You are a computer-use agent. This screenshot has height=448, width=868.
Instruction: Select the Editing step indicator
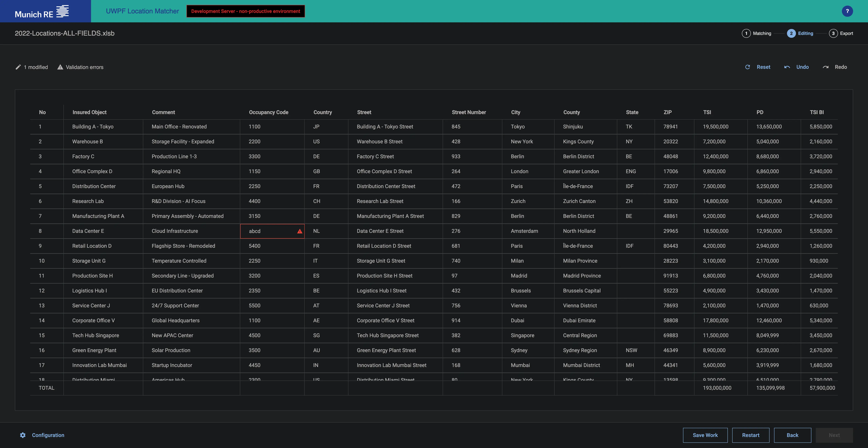pyautogui.click(x=800, y=33)
